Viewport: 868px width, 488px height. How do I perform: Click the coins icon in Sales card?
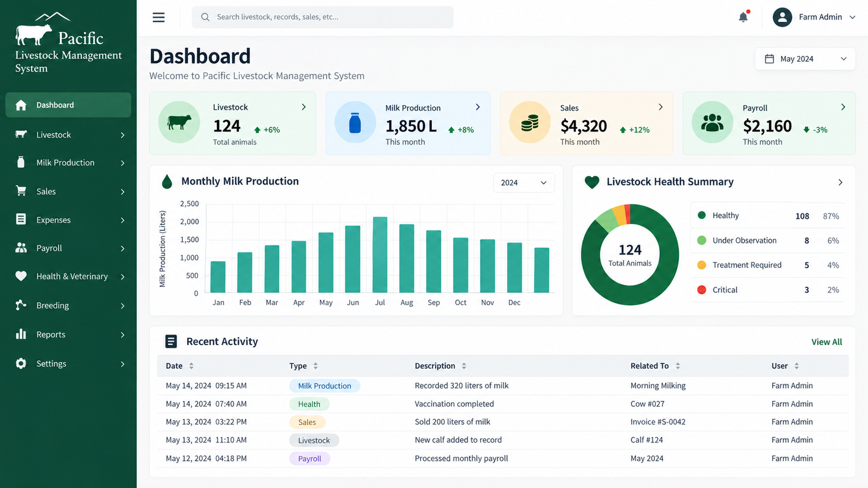(x=529, y=123)
